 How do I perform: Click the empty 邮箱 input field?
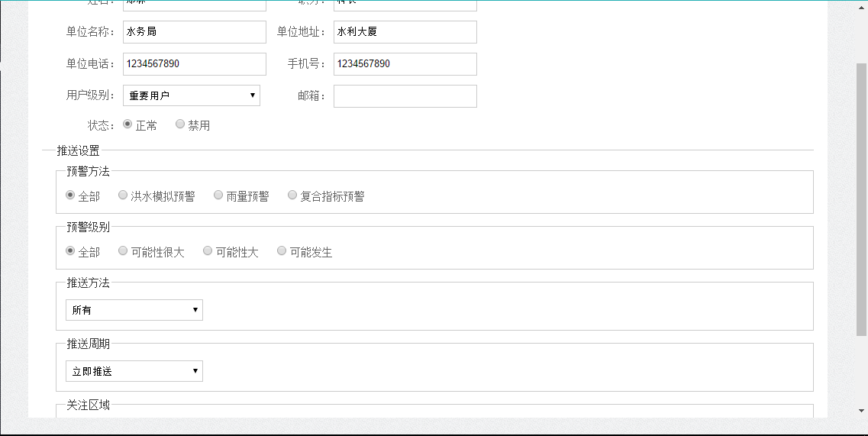[x=405, y=96]
